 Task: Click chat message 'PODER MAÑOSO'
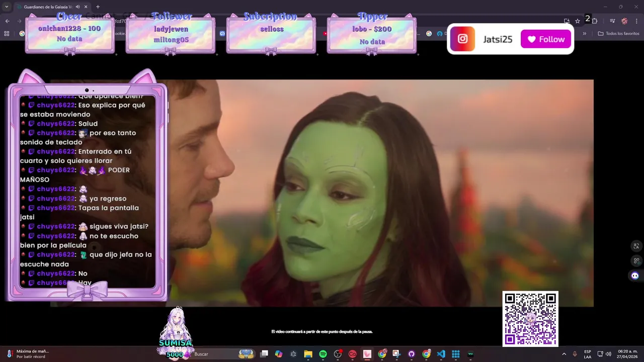tap(75, 175)
